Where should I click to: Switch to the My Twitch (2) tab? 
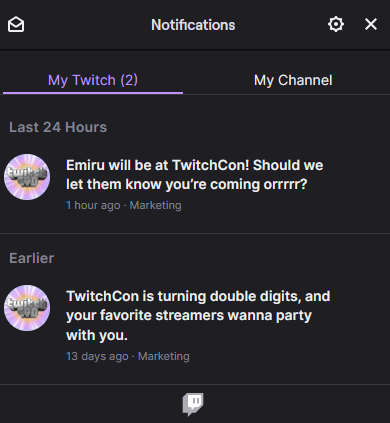coord(93,80)
